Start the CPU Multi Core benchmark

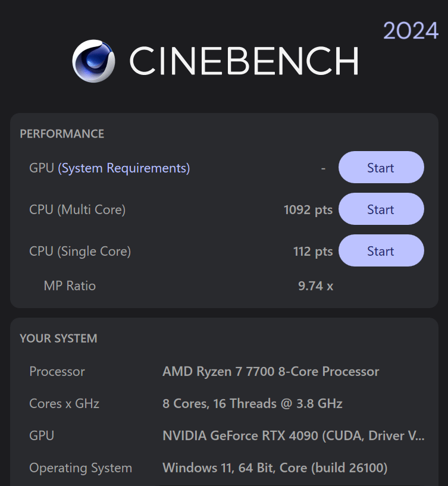point(381,209)
